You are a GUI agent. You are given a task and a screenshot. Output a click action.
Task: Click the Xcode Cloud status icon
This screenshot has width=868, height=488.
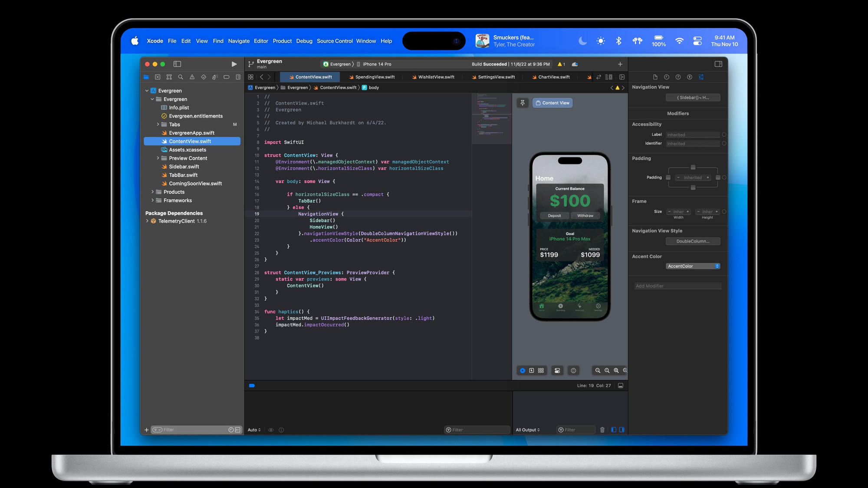[575, 64]
